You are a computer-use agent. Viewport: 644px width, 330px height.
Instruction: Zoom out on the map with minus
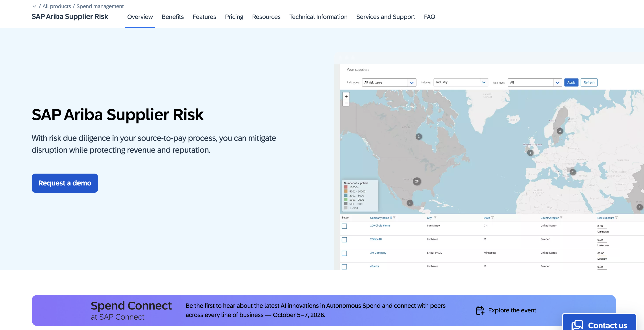(346, 103)
